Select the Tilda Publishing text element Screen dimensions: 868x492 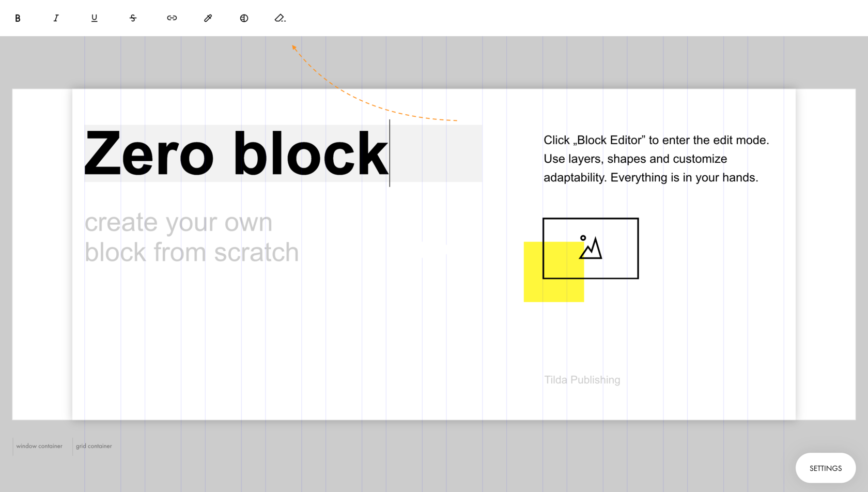click(582, 380)
